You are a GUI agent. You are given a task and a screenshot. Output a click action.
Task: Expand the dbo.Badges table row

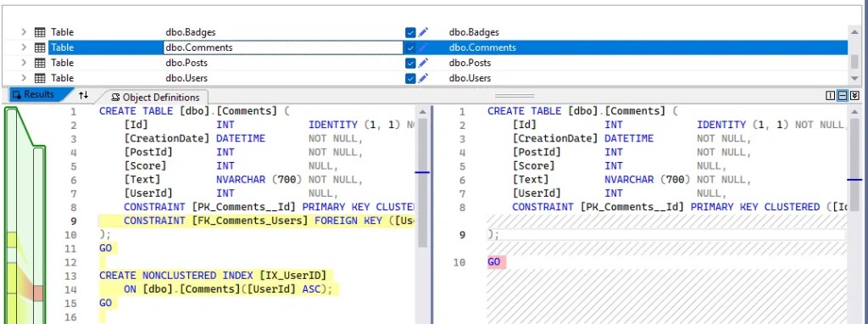[24, 32]
